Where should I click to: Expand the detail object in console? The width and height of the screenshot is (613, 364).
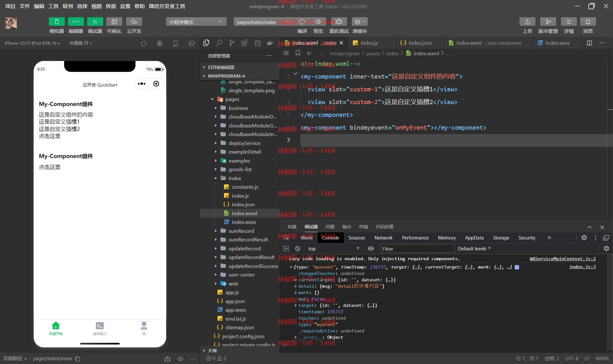296,286
